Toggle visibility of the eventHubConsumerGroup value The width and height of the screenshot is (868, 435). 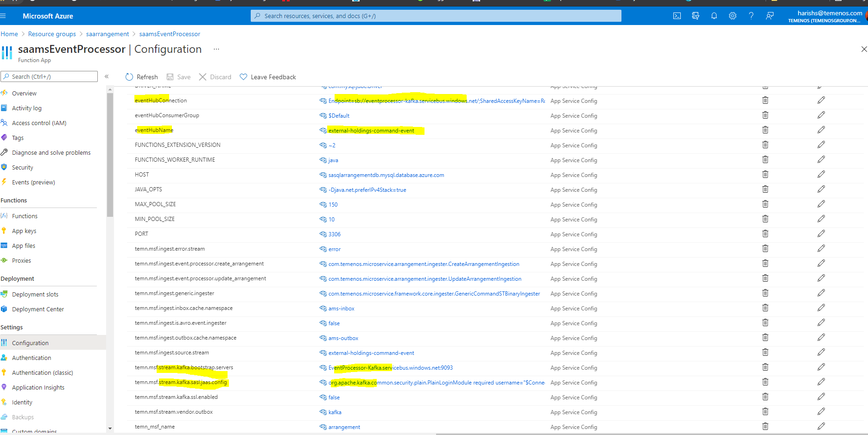323,116
